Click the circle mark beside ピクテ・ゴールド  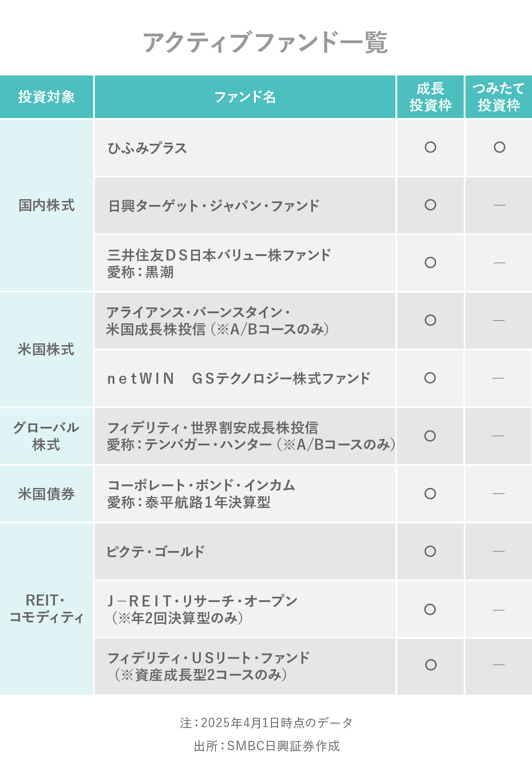[430, 551]
